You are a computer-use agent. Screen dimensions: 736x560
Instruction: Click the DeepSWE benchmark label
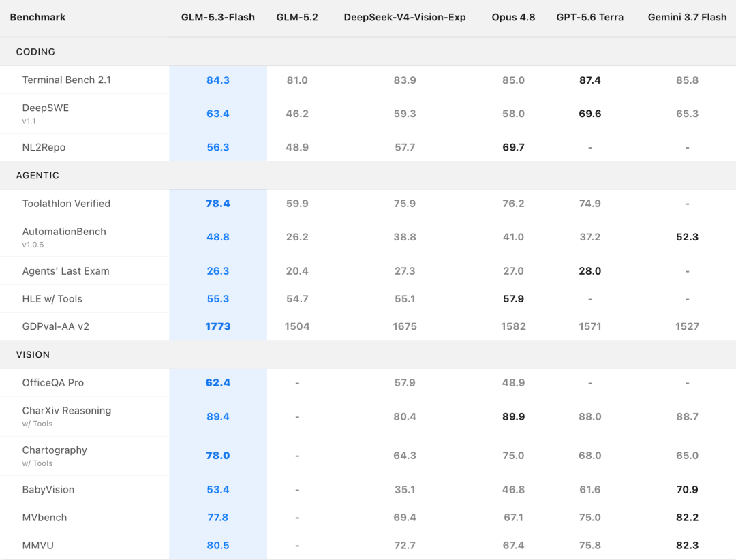pyautogui.click(x=46, y=108)
